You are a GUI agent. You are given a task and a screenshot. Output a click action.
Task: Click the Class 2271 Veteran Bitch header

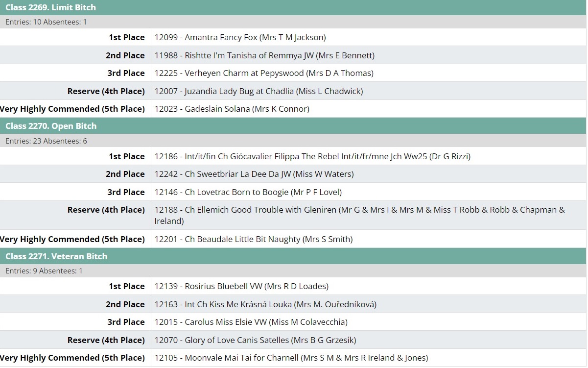tap(56, 256)
